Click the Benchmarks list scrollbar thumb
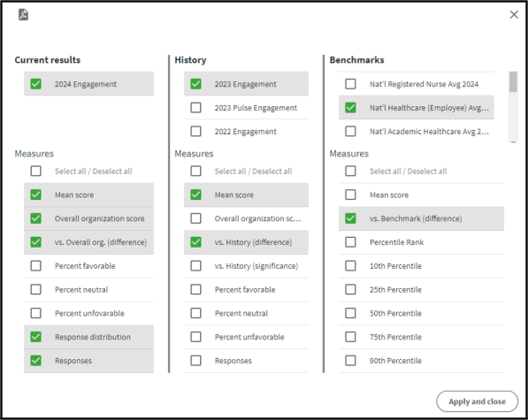Screen dimensions: 528x420 513,81
